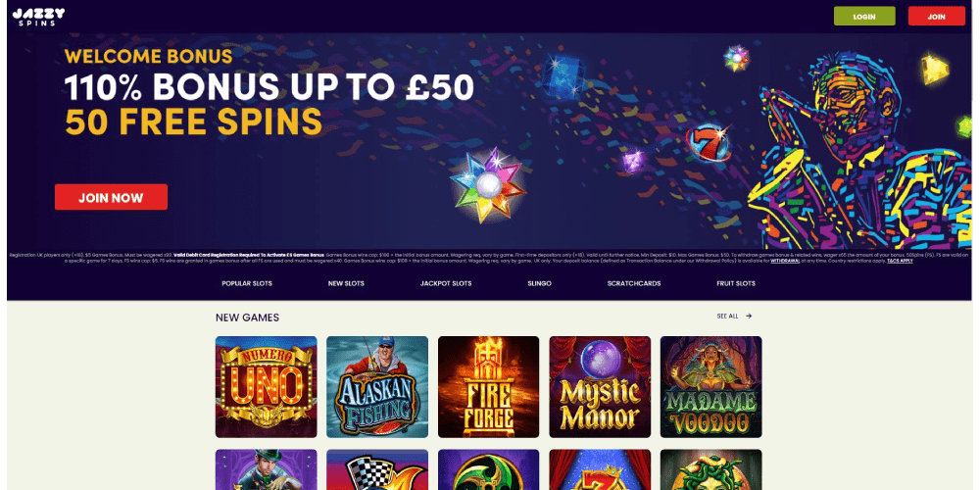Click the JOIN NOW banner button
The image size is (980, 490).
[x=112, y=198]
